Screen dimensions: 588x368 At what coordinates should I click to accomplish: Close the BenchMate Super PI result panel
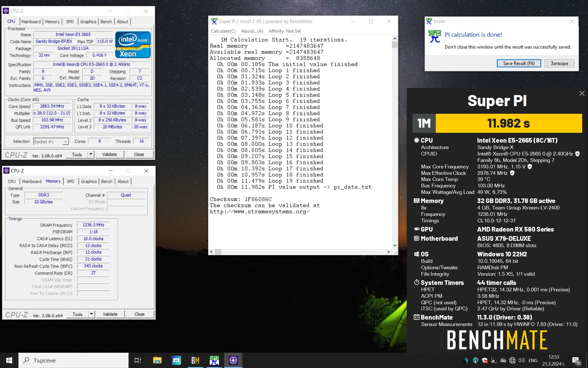tap(582, 94)
